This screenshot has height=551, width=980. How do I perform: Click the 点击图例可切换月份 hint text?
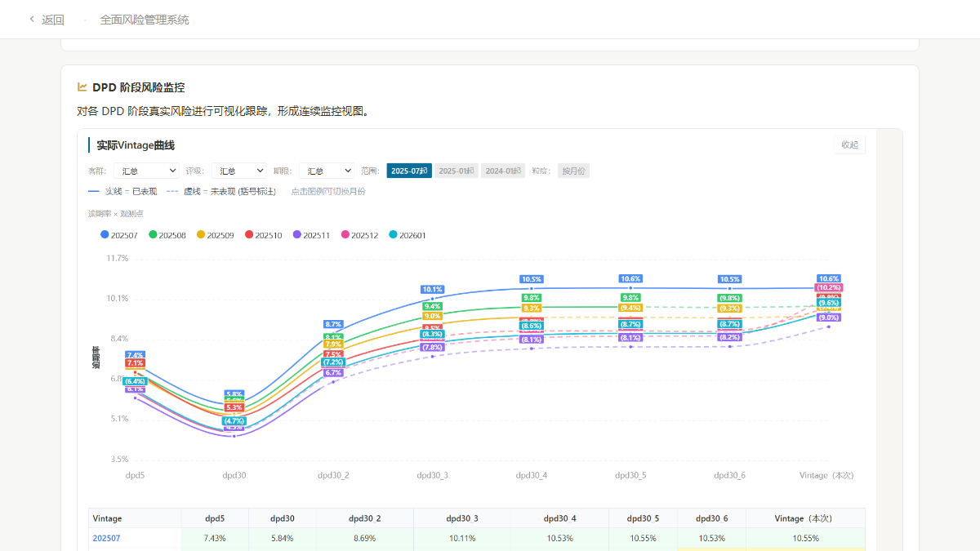click(328, 192)
